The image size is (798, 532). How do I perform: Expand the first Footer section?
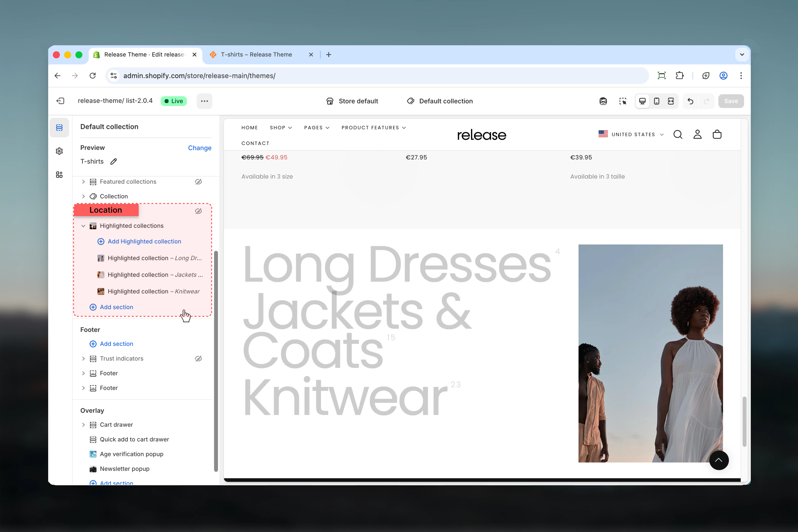pyautogui.click(x=83, y=373)
